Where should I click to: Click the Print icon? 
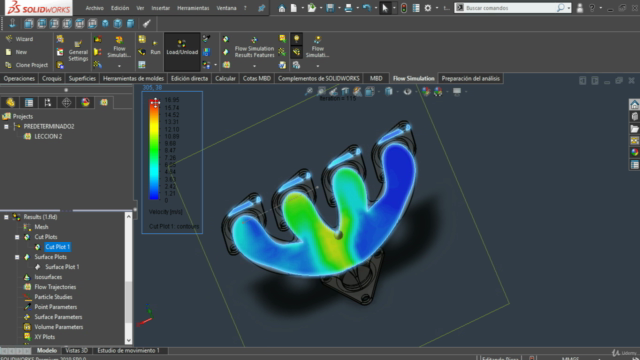348,8
